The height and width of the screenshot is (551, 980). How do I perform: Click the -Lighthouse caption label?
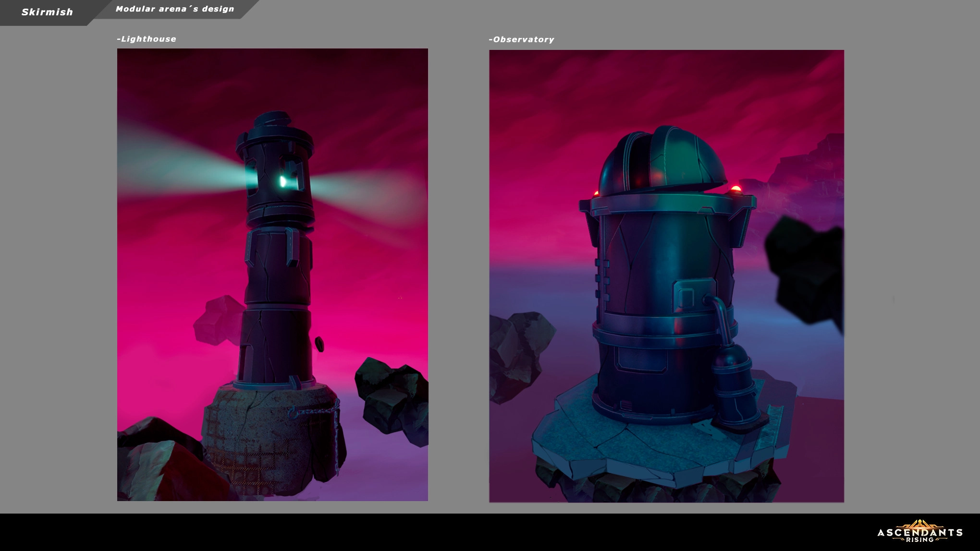click(x=147, y=39)
